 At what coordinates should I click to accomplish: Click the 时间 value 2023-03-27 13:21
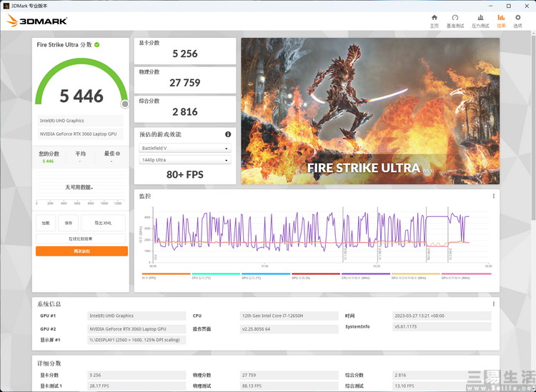442,316
